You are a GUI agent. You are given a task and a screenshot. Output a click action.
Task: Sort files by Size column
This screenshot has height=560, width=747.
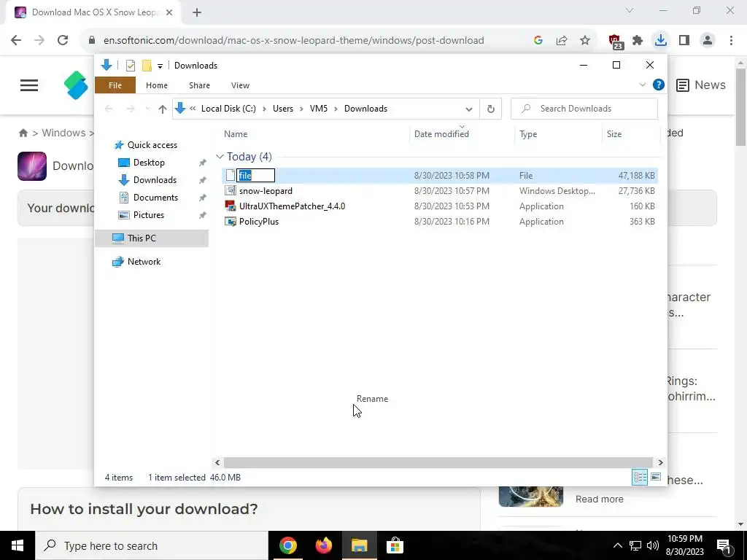(x=631, y=134)
